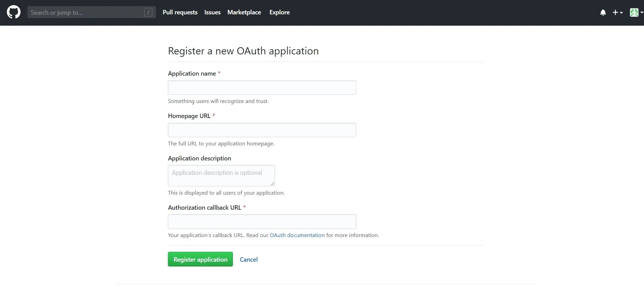
Task: Click the Application name text field
Action: coord(262,88)
